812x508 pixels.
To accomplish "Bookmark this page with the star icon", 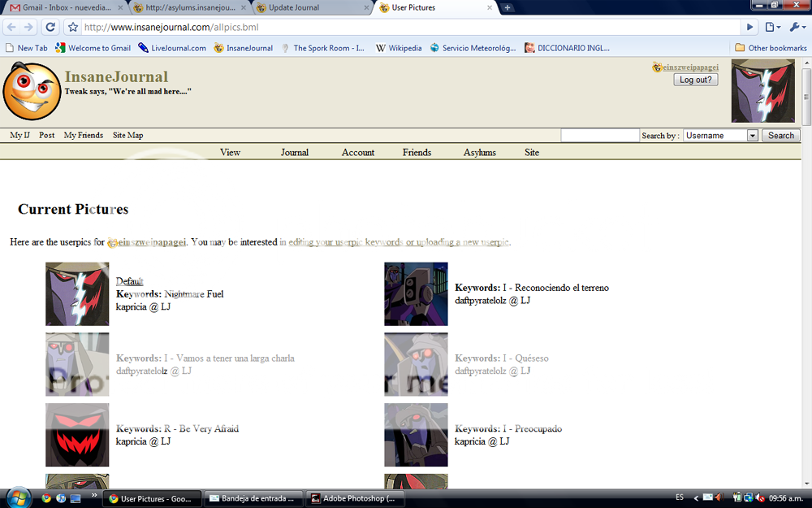I will pyautogui.click(x=73, y=27).
